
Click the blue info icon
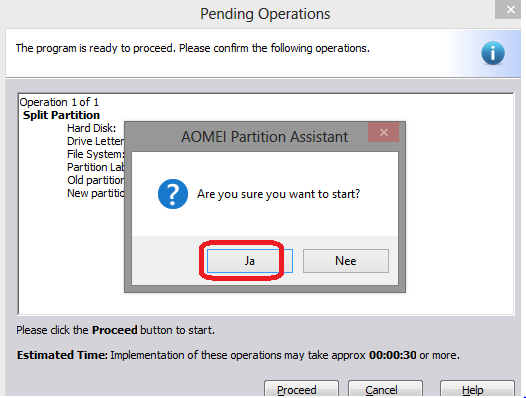(493, 53)
